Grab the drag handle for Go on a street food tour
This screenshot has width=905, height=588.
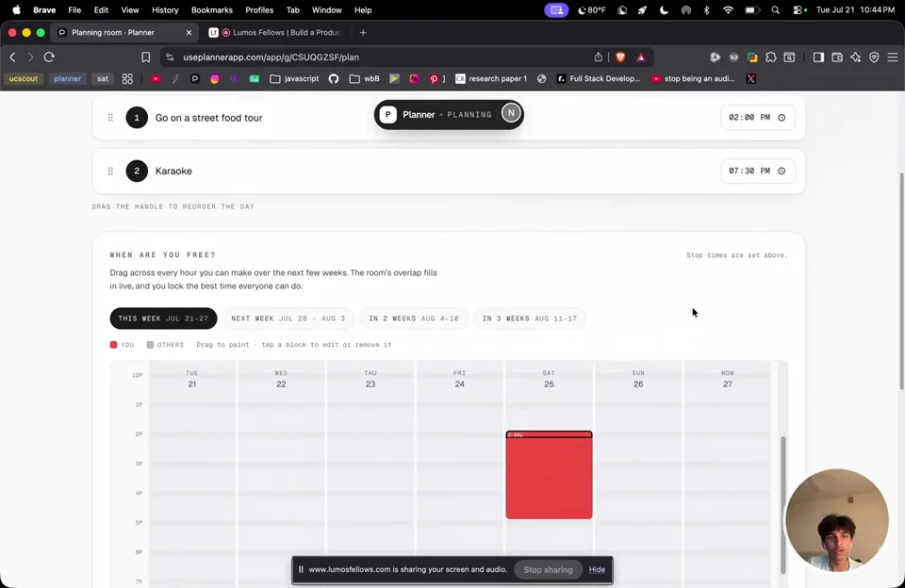tap(110, 118)
